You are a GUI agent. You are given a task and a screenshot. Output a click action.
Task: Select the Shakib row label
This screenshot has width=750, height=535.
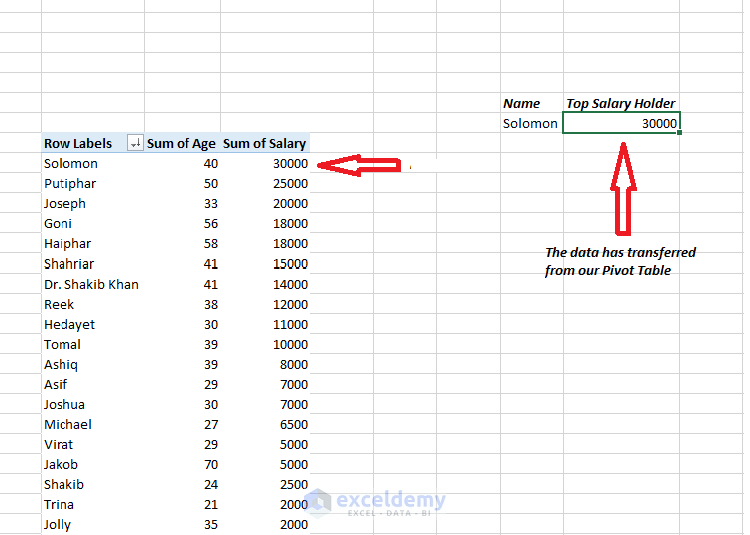(x=64, y=485)
